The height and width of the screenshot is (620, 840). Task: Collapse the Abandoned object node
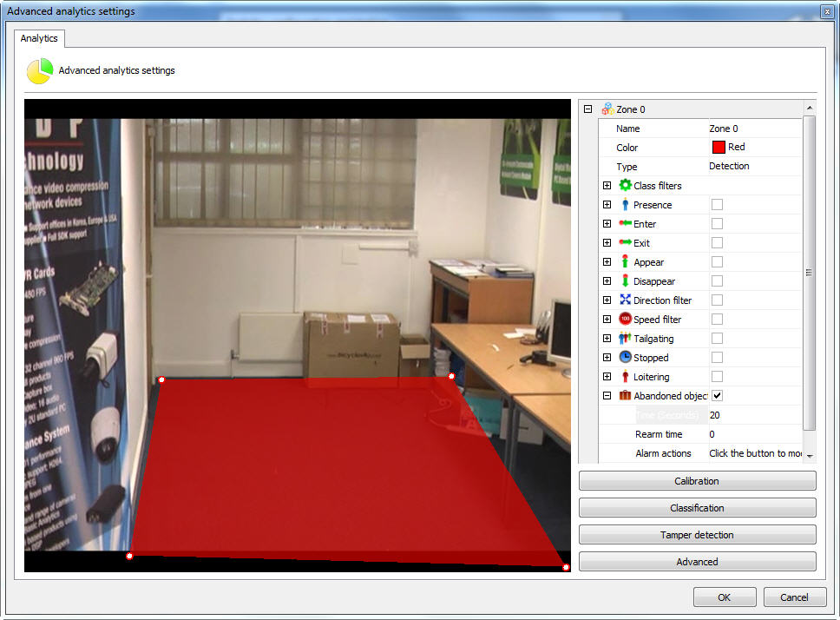[607, 395]
